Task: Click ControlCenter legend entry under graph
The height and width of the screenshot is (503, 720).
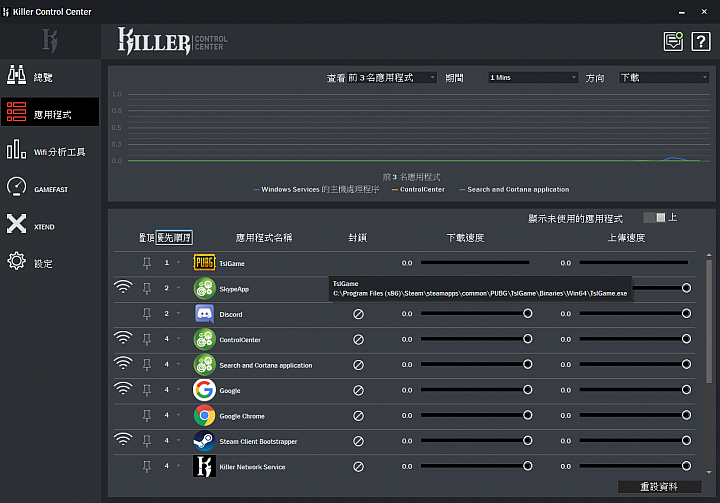Action: [418, 189]
